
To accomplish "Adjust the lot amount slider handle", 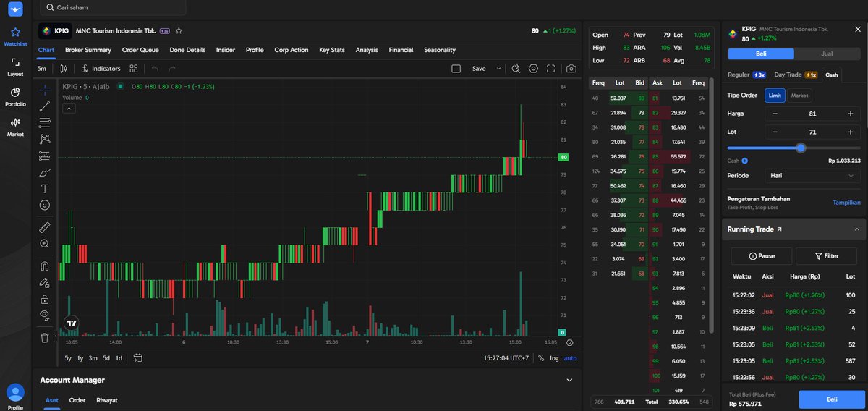I will (800, 148).
